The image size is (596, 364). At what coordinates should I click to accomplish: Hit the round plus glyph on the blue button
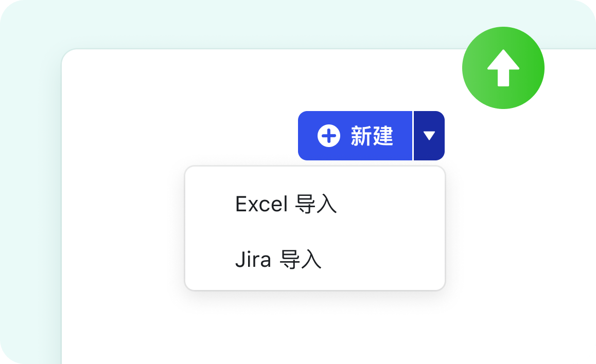click(x=329, y=136)
